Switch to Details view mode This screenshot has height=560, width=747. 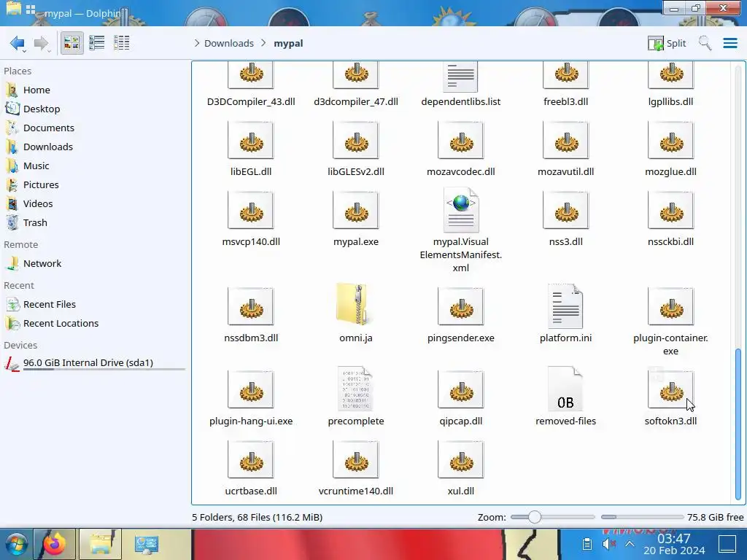coord(122,43)
